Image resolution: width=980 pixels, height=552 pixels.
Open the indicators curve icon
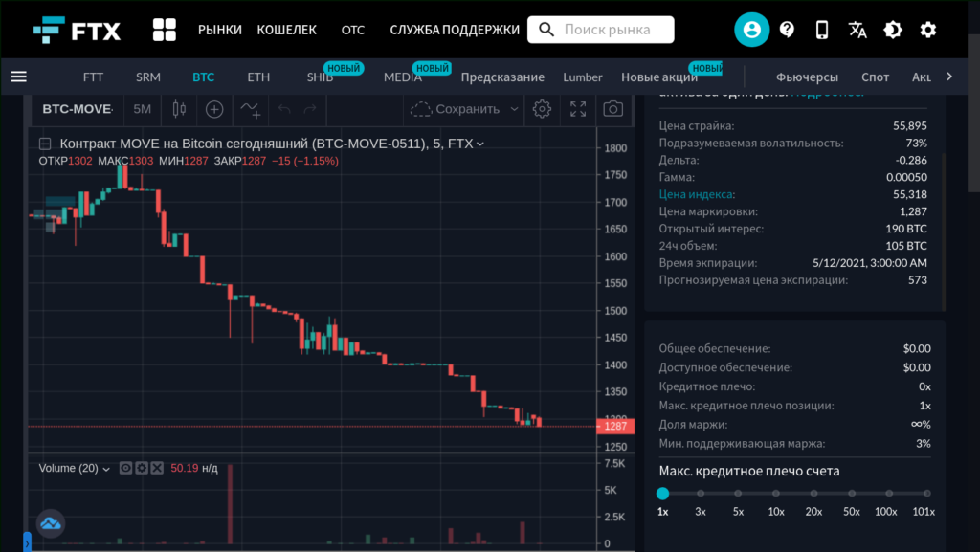pyautogui.click(x=250, y=110)
